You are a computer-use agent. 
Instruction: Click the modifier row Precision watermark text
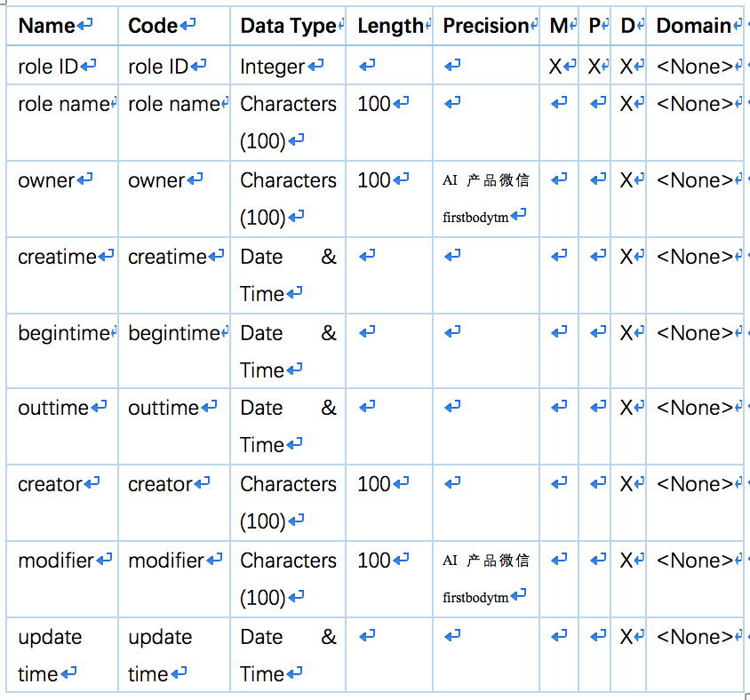pyautogui.click(x=486, y=579)
